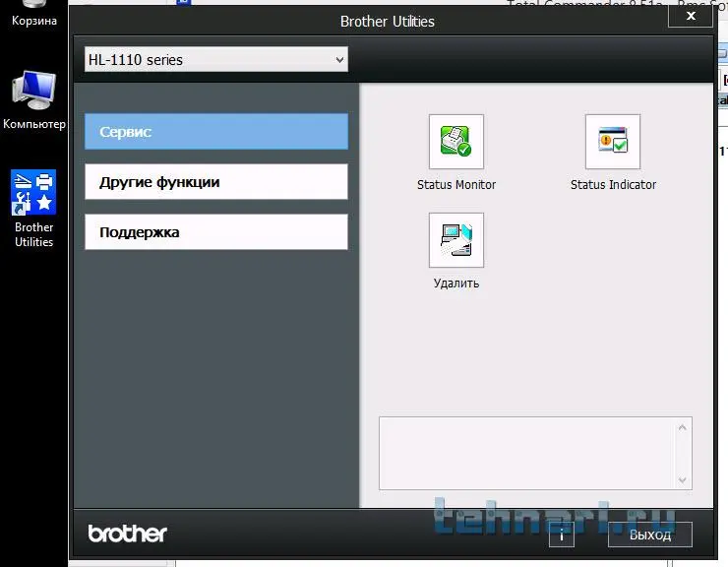Switch to Другие функции section
This screenshot has width=728, height=567.
coord(216,182)
